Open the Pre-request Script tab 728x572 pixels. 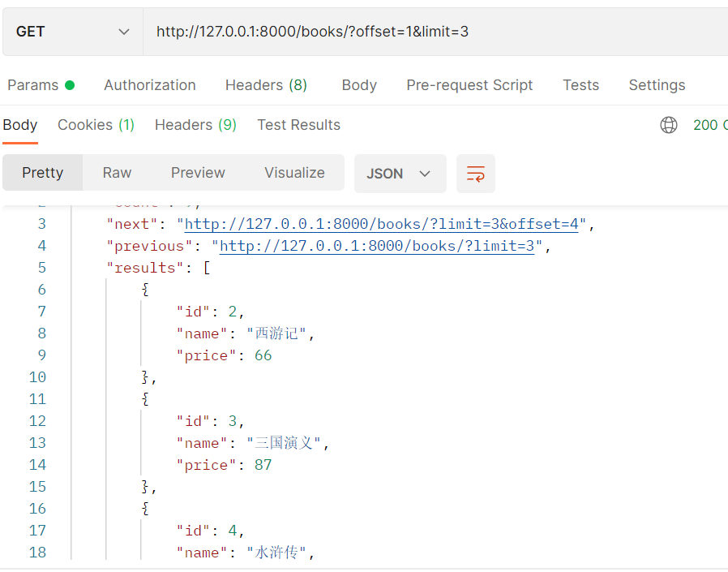tap(469, 85)
